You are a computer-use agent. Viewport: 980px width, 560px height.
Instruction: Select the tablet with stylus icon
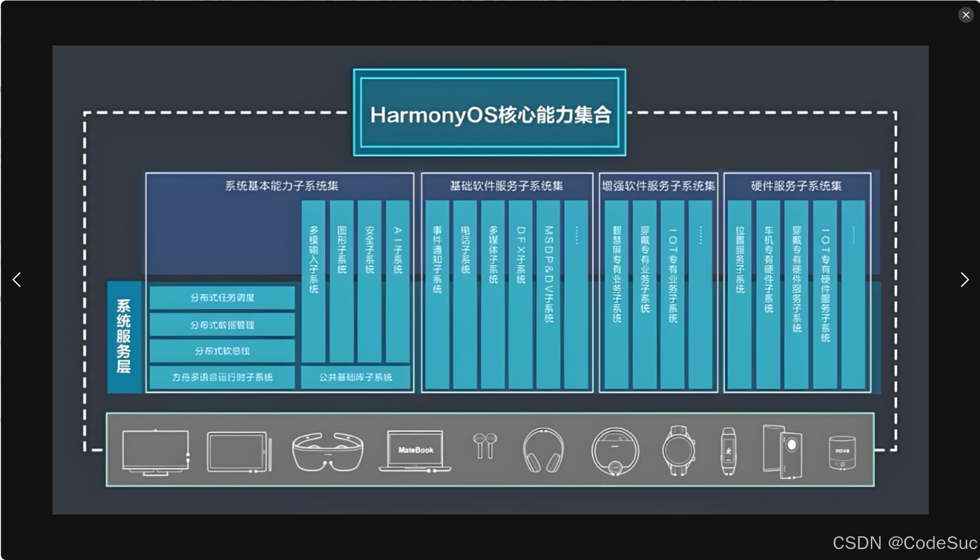click(239, 451)
